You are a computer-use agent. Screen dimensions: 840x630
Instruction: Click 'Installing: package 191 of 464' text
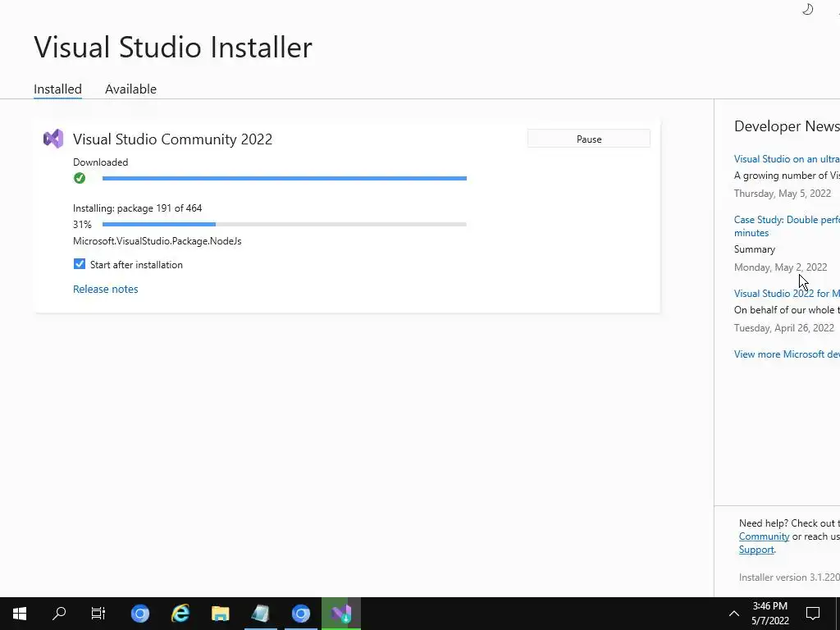(x=138, y=208)
